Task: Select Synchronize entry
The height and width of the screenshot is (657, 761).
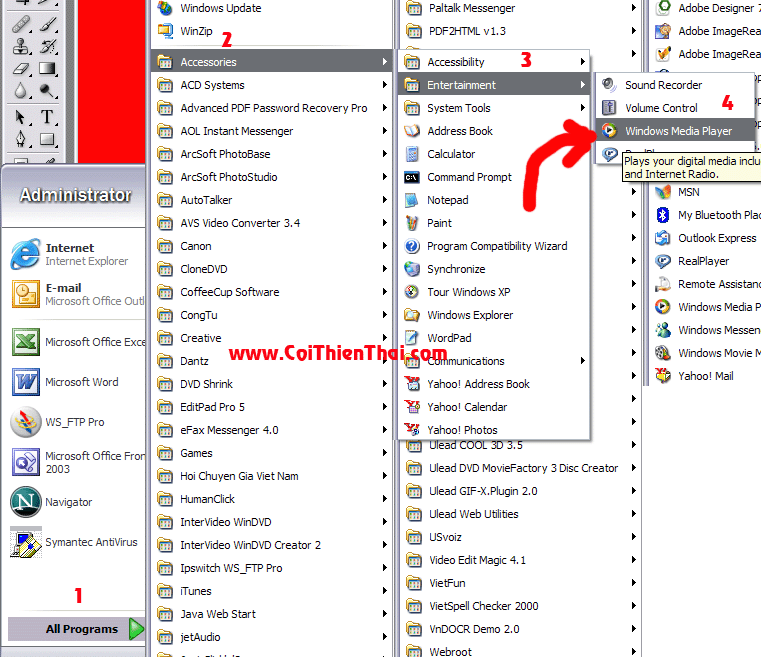Action: (494, 269)
